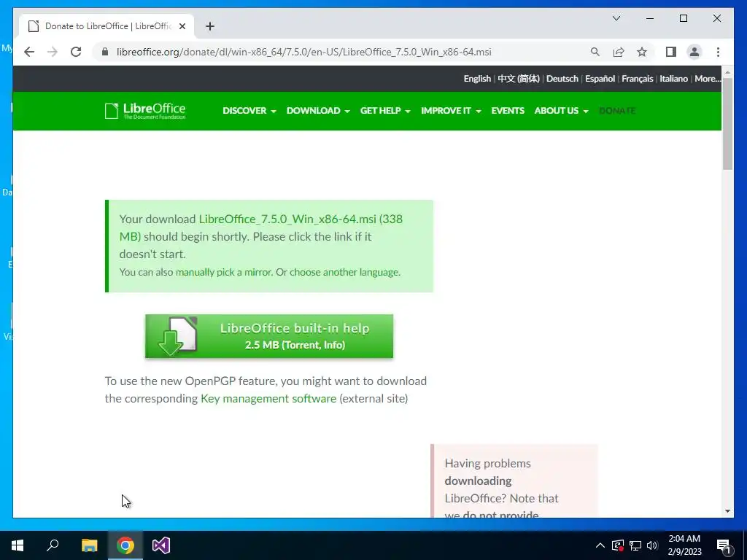The height and width of the screenshot is (560, 747).
Task: Go back with Chrome's back arrow
Action: point(29,52)
